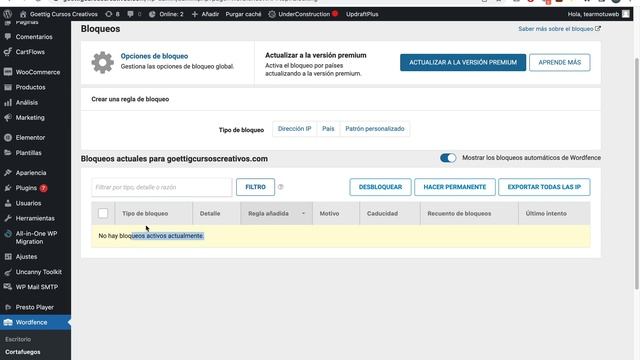
Task: Click the Marketing megaphone icon
Action: [x=8, y=118]
